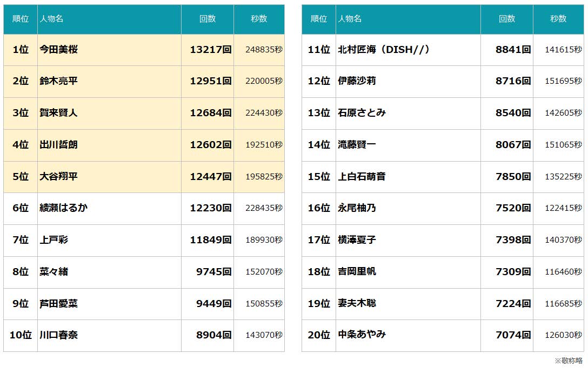Select the 17位 rank cell

pos(319,240)
